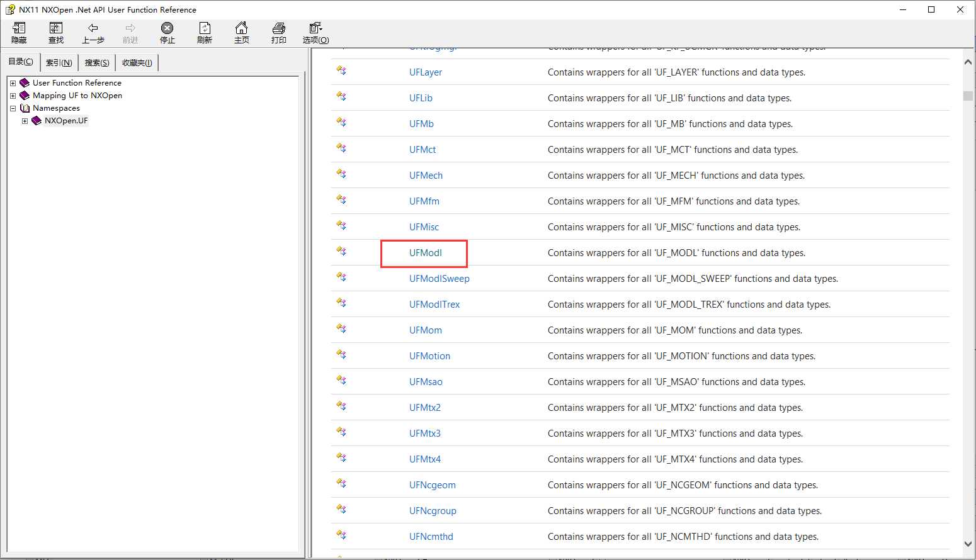Click the class icon in the UFMotion row
Image resolution: width=976 pixels, height=560 pixels.
341,354
